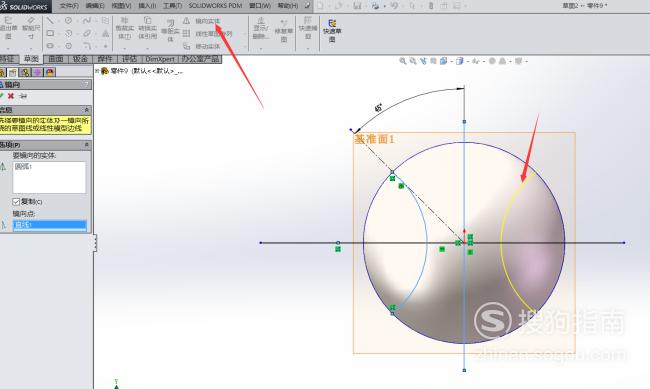Click the Trim Entities (剪裁实体) tool
Screen dimensions: 650x389
(124, 28)
